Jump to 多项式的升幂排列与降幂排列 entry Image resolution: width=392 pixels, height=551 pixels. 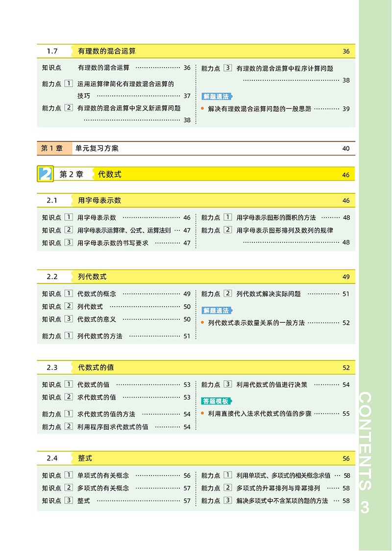pos(278,488)
